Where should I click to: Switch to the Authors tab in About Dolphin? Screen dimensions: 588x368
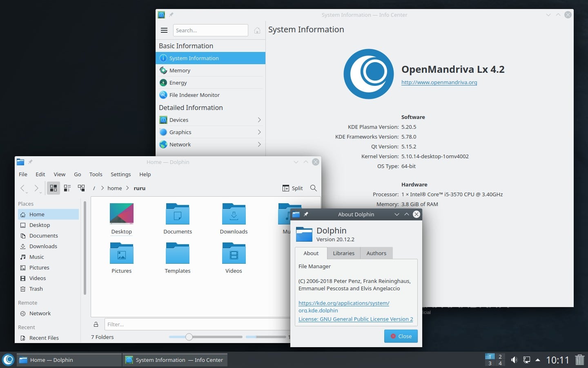click(376, 253)
